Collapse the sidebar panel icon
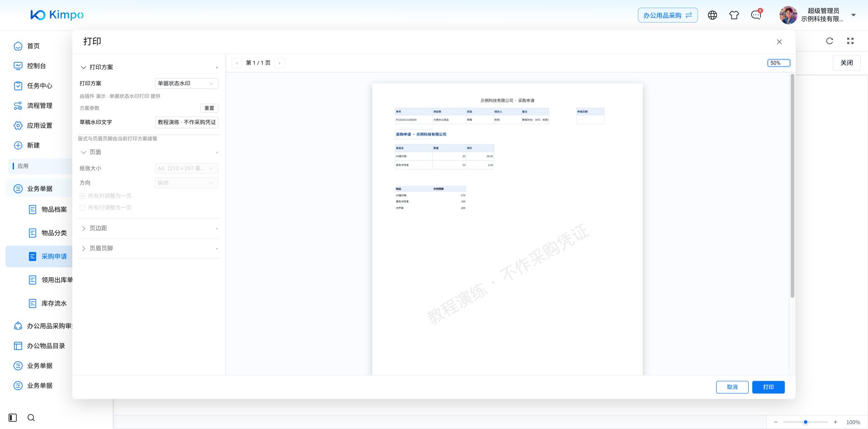The width and height of the screenshot is (868, 429). [13, 418]
